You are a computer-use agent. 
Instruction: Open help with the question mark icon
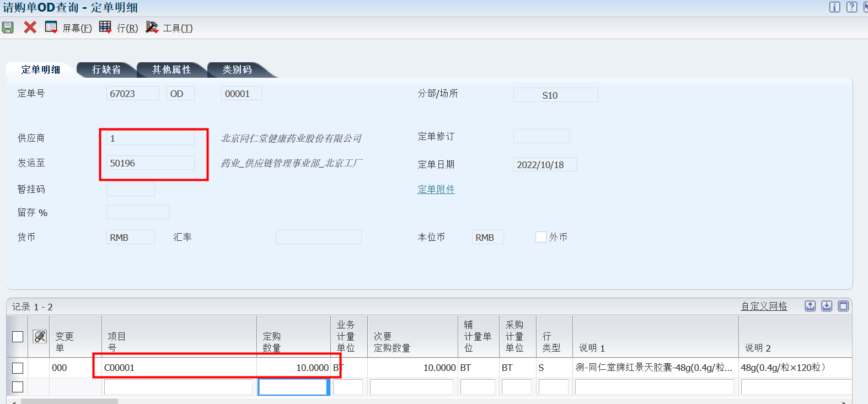[x=851, y=7]
